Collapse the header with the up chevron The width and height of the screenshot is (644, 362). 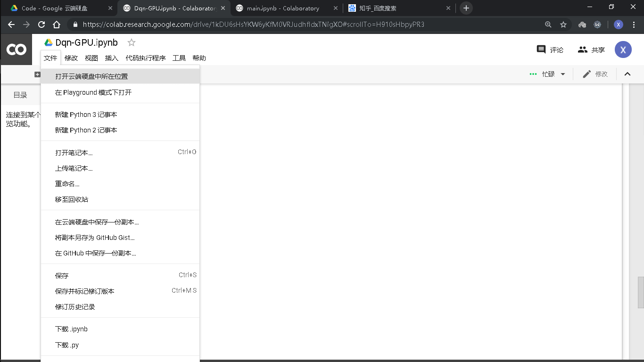coord(627,74)
